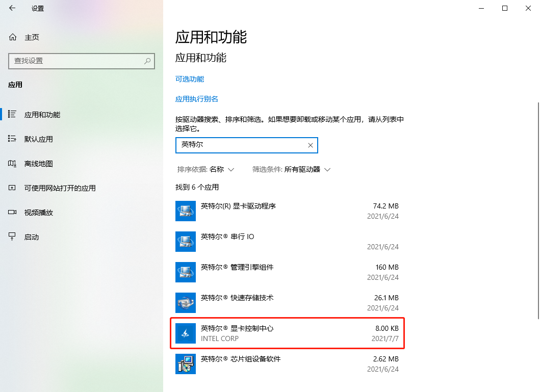Open the 可选功能 link

click(x=191, y=79)
